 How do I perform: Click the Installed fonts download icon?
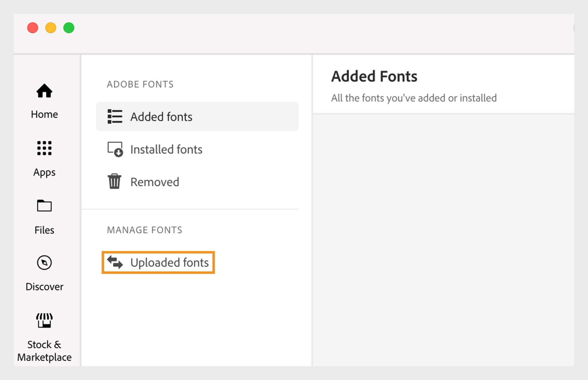point(115,149)
